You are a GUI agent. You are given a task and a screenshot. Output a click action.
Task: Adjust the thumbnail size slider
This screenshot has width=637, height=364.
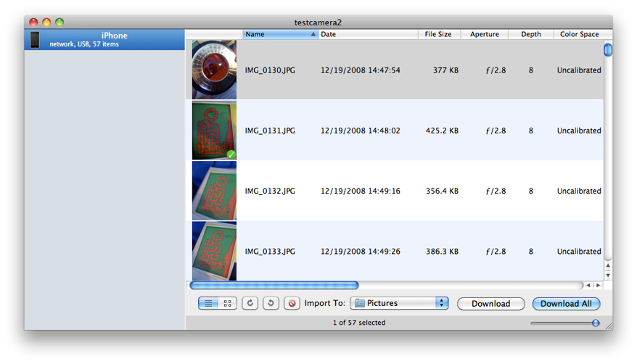pyautogui.click(x=596, y=323)
